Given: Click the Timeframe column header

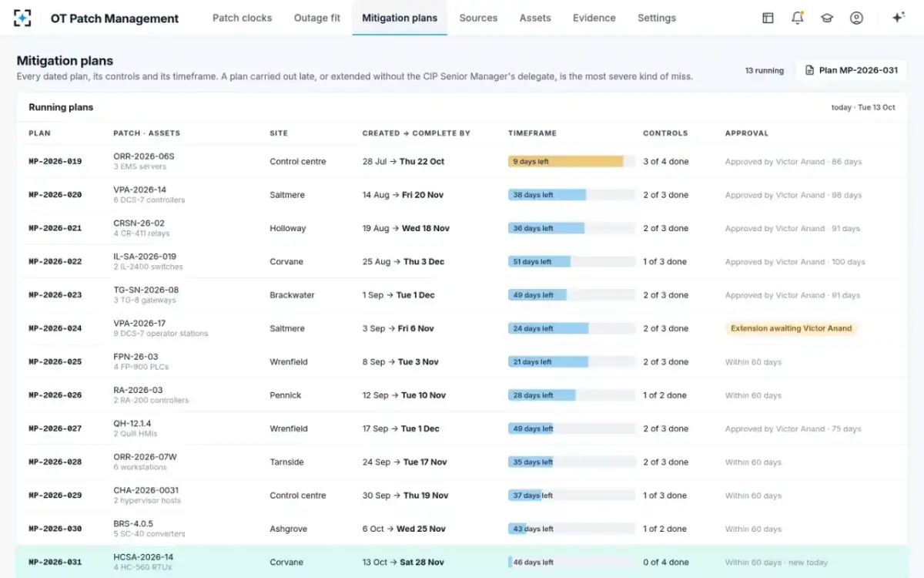Looking at the screenshot, I should 532,133.
